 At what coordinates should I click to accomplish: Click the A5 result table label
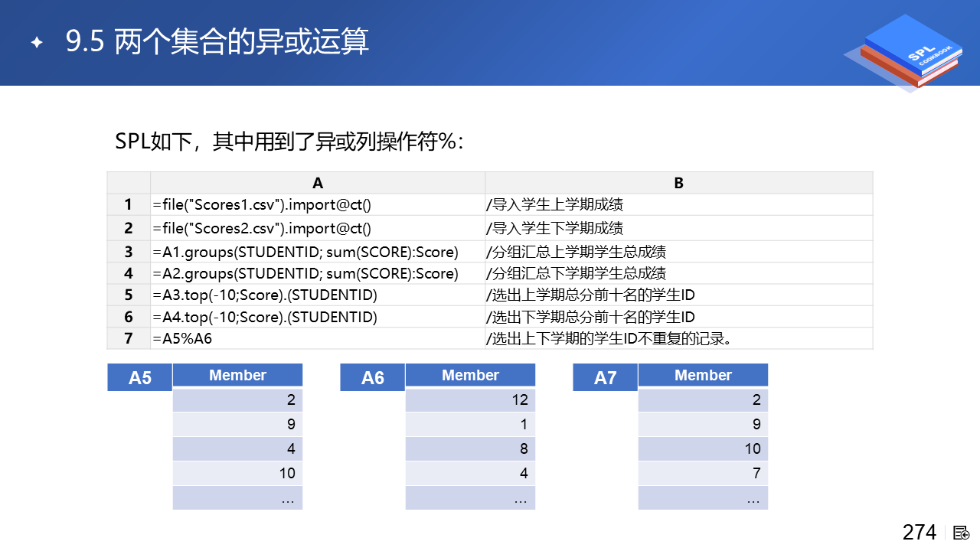140,378
